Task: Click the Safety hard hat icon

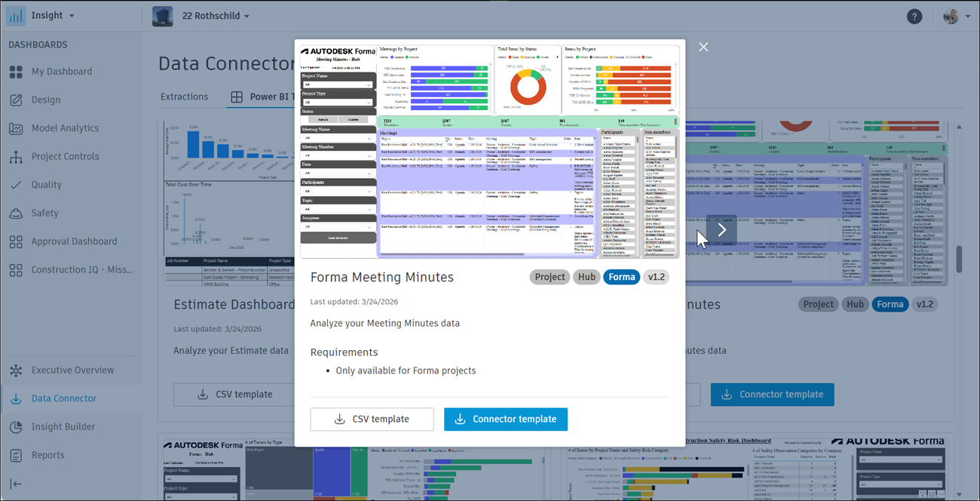Action: (x=16, y=213)
